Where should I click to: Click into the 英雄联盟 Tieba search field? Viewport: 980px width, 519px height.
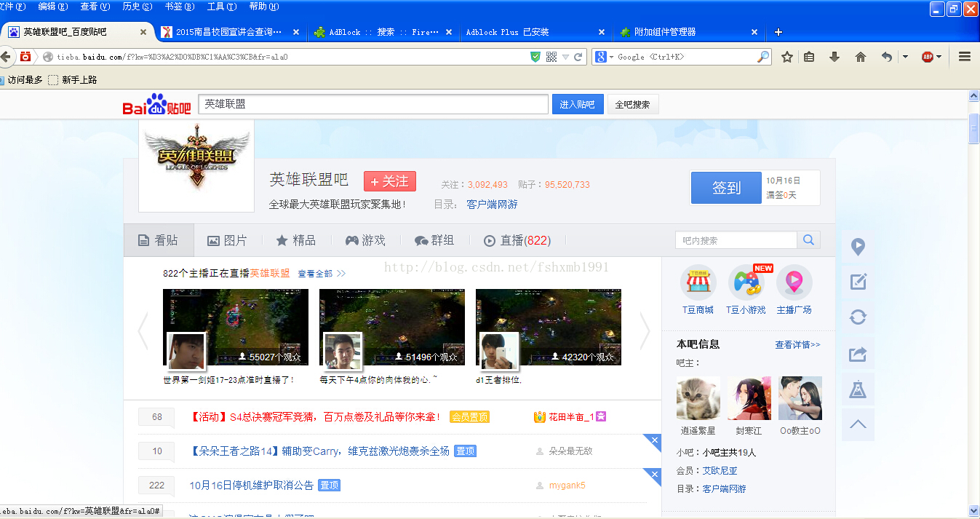click(373, 104)
